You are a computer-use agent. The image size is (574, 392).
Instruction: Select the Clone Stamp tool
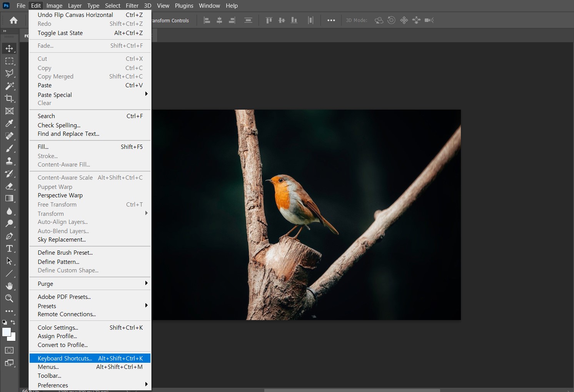coord(9,161)
